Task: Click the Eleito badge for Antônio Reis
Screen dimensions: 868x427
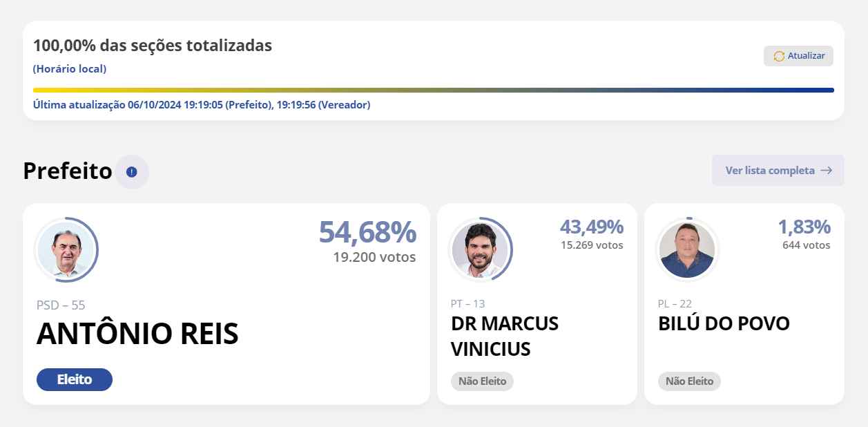Action: [75, 379]
